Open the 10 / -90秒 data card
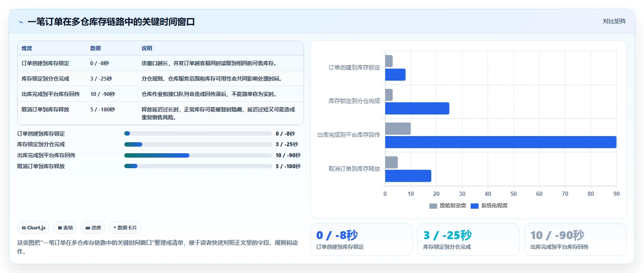The image size is (644, 273). point(575,240)
